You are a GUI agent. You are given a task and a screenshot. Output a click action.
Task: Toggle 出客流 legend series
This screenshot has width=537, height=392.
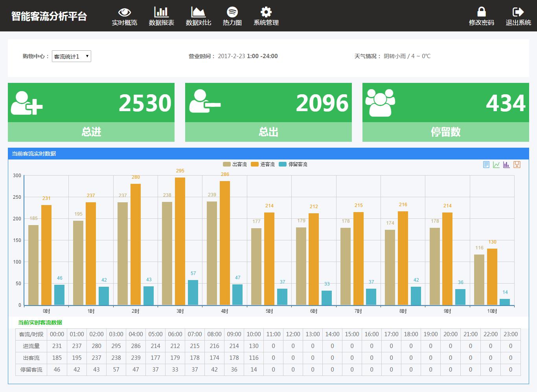[235, 164]
